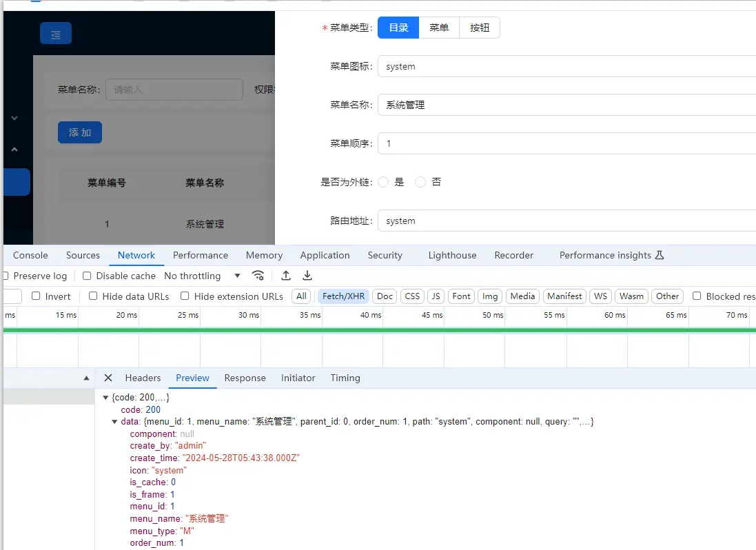756x550 pixels.
Task: Toggle the sidebar collapse menu icon
Action: pyautogui.click(x=56, y=33)
